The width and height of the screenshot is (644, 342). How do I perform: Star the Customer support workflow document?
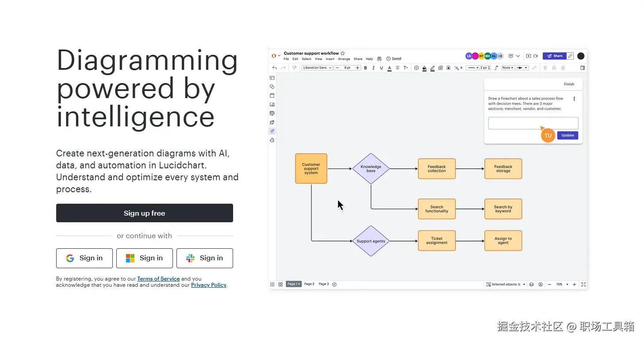click(x=342, y=53)
